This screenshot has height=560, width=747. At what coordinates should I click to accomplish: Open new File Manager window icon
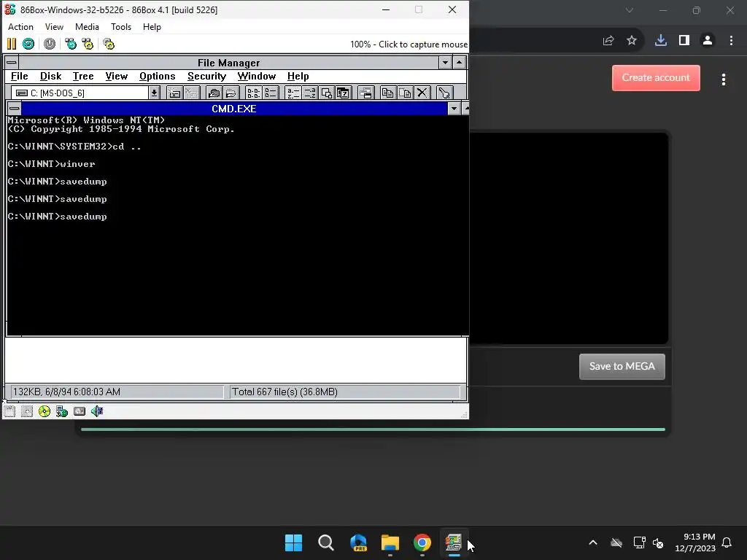(366, 93)
